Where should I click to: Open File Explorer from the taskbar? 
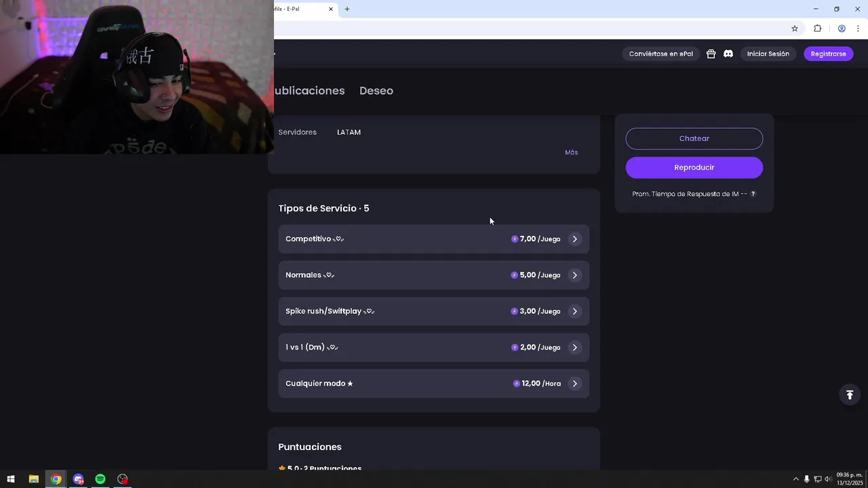pyautogui.click(x=33, y=479)
